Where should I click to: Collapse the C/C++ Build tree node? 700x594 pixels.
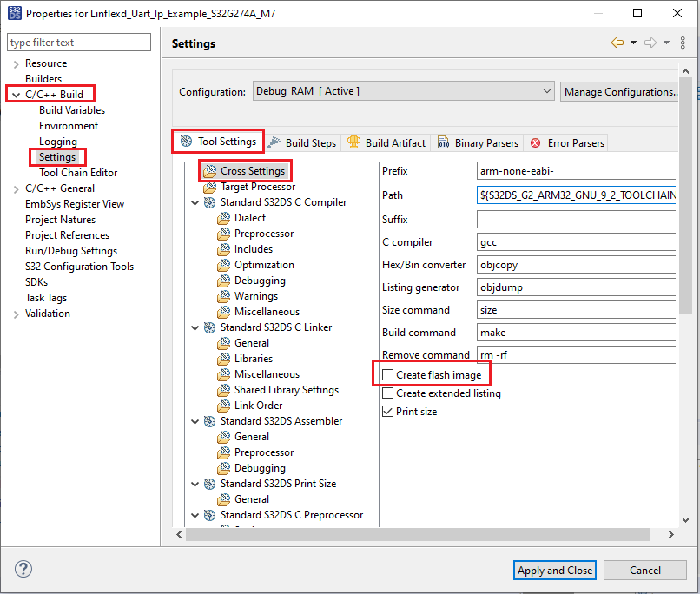tap(17, 95)
